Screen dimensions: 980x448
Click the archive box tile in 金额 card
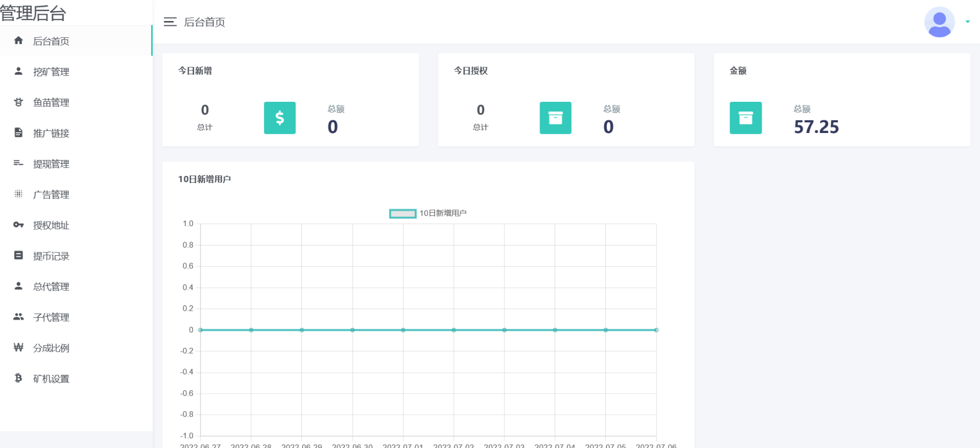745,118
